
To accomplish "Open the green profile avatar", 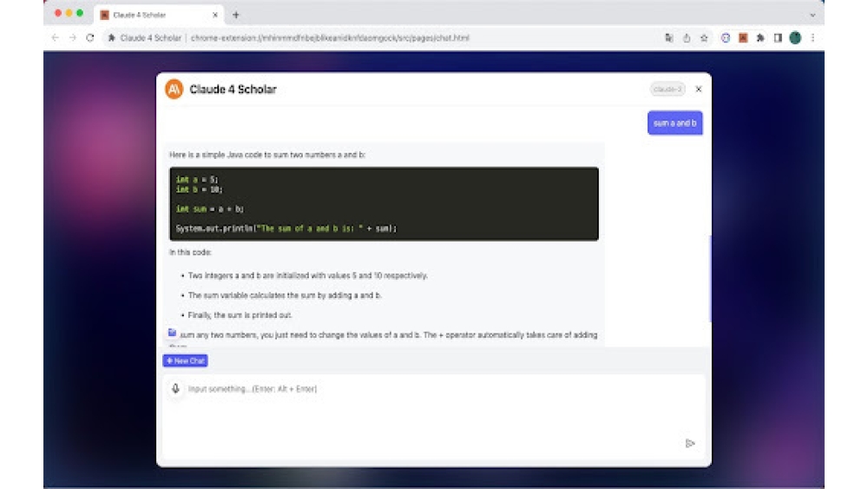I will [795, 37].
